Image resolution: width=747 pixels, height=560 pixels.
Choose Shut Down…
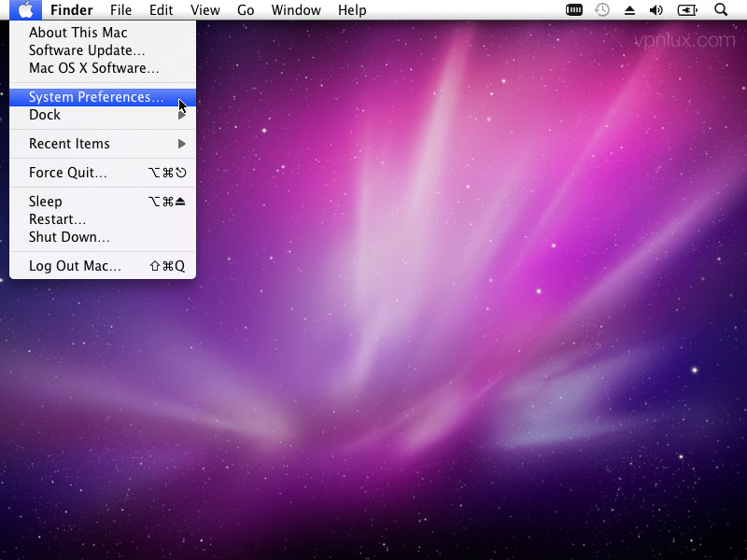pyautogui.click(x=103, y=237)
